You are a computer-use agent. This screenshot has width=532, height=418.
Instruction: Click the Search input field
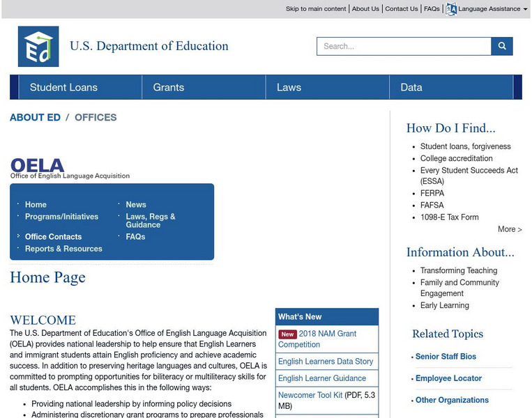404,46
